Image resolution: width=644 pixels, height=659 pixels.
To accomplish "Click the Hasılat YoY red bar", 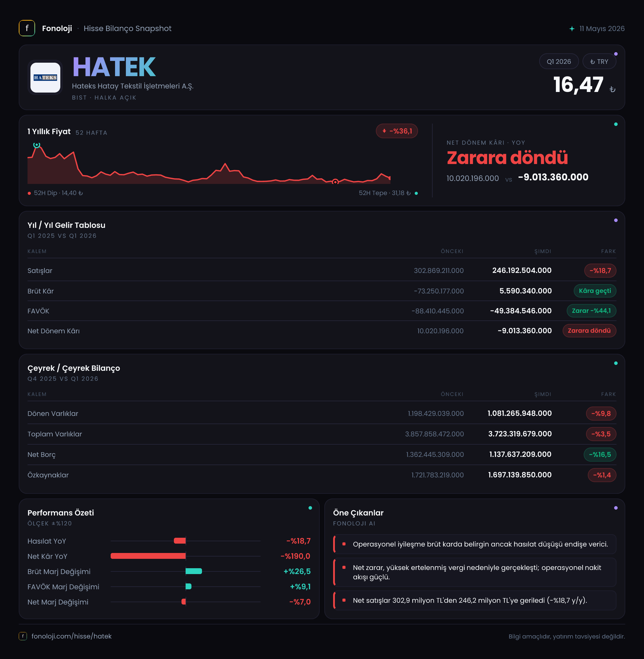I will click(180, 541).
